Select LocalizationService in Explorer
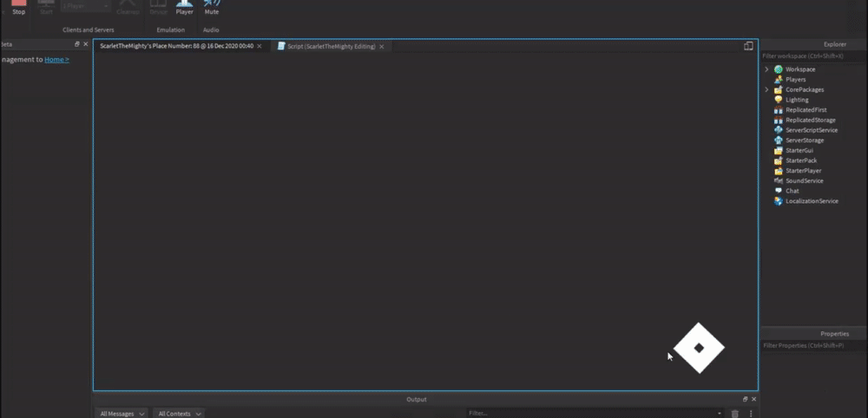The width and height of the screenshot is (868, 418). [x=812, y=201]
